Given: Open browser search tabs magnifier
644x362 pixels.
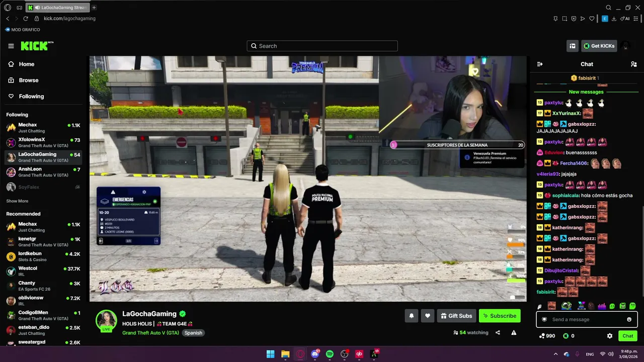Looking at the screenshot, I should [609, 8].
